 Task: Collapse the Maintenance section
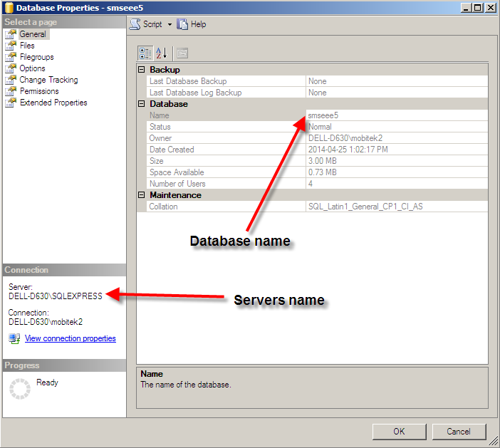click(142, 195)
